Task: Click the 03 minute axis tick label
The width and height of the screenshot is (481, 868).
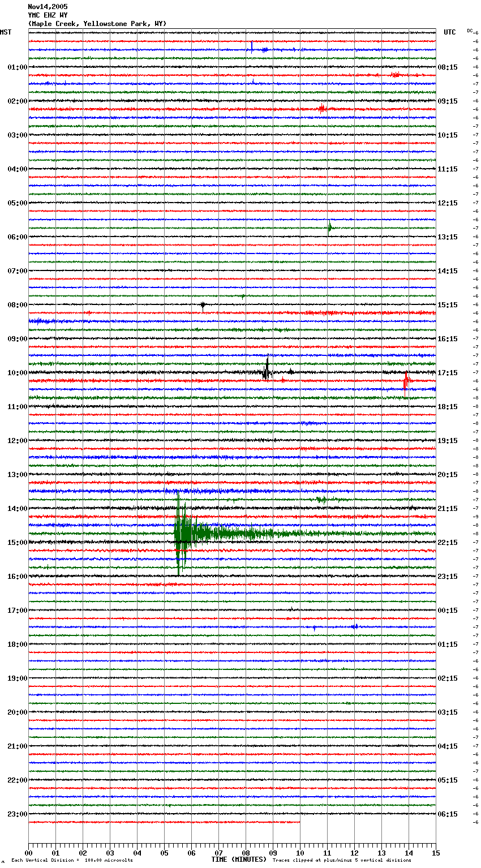Action: point(110,853)
